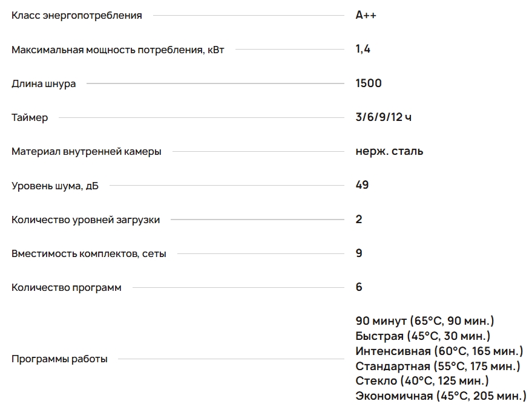Click the 'Количество программ' label

coord(67,288)
